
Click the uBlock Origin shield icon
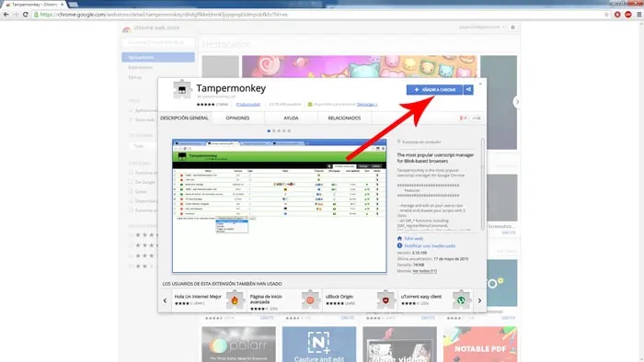[385, 300]
